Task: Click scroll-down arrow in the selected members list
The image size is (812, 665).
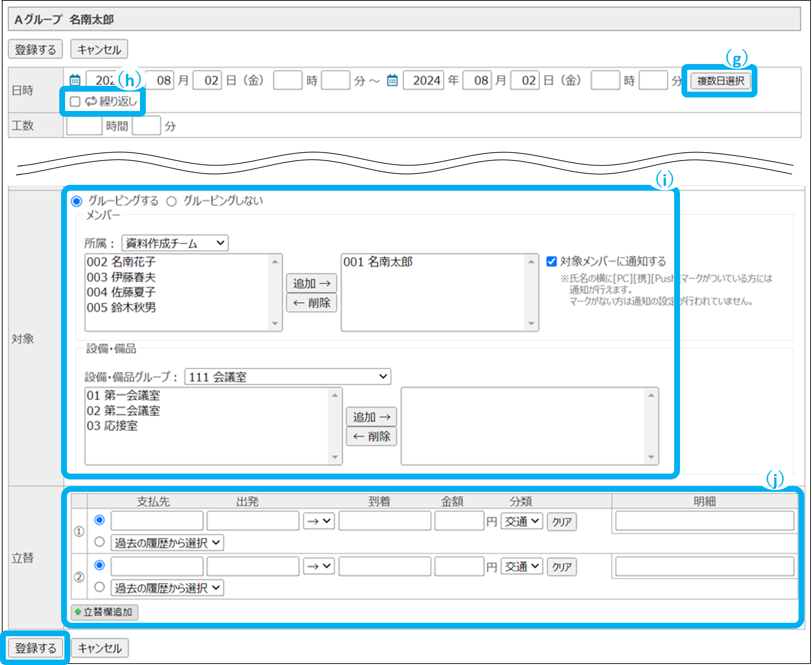Action: pos(531,323)
